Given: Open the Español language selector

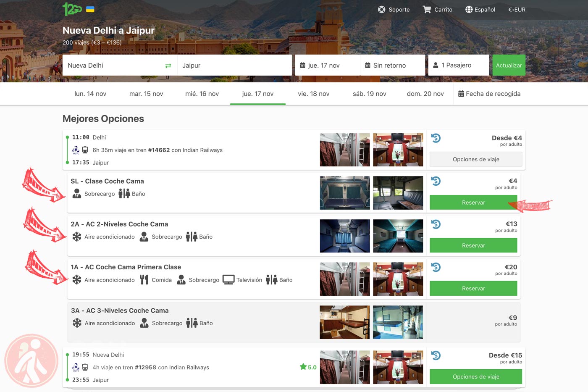Looking at the screenshot, I should 480,9.
